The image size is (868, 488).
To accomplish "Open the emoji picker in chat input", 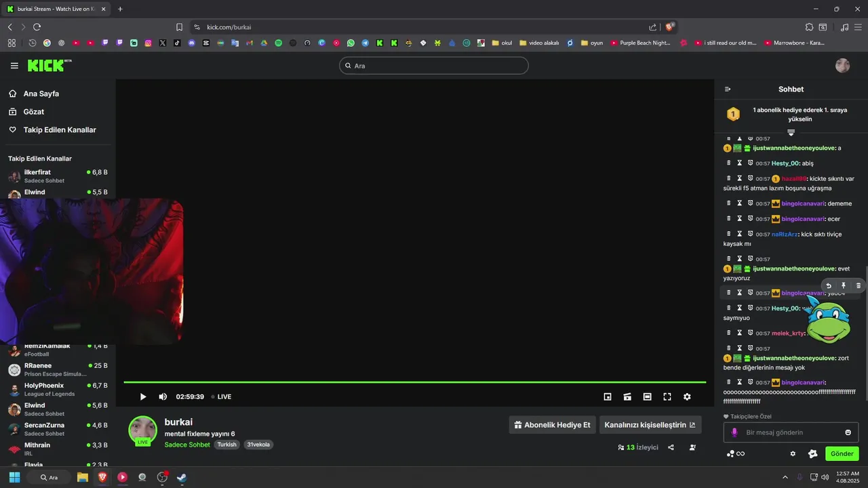I will [x=848, y=432].
